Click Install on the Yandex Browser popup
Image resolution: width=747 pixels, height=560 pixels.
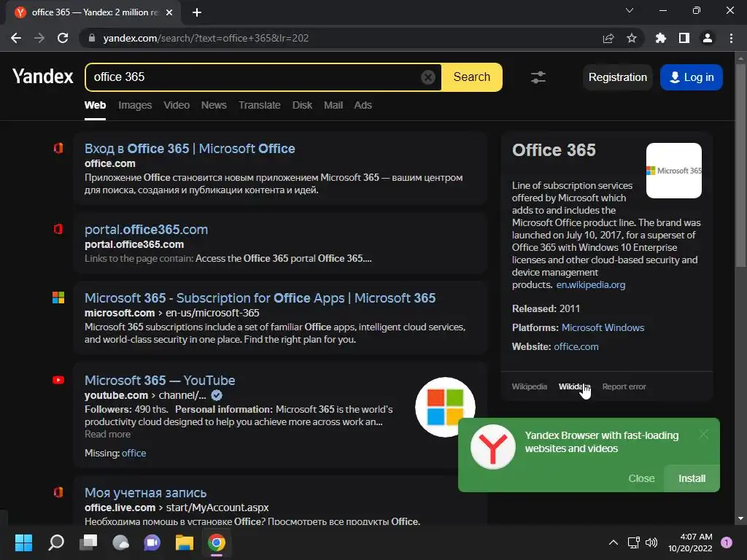point(692,478)
